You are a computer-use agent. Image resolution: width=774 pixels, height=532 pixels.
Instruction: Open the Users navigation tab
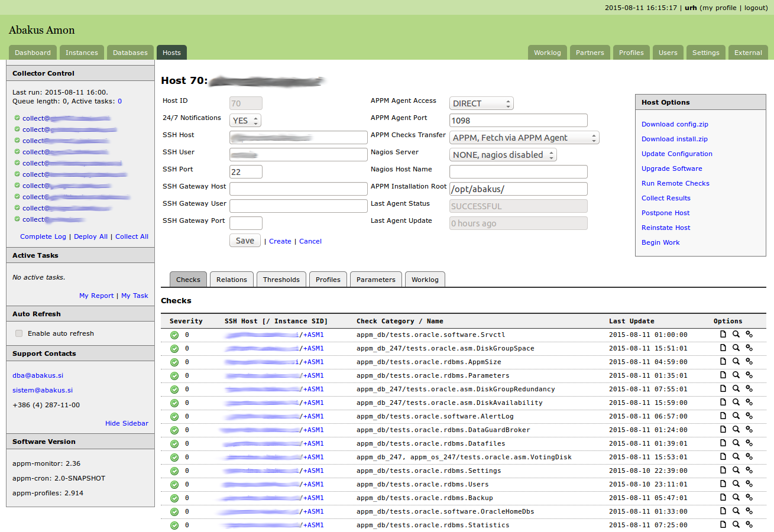click(668, 53)
